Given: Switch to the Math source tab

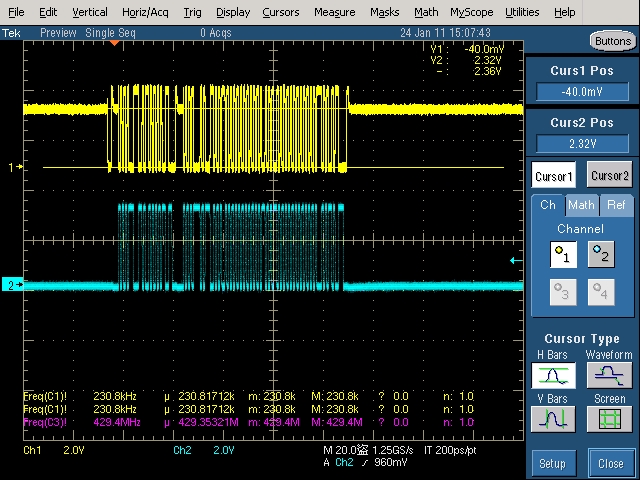Looking at the screenshot, I should tap(582, 205).
